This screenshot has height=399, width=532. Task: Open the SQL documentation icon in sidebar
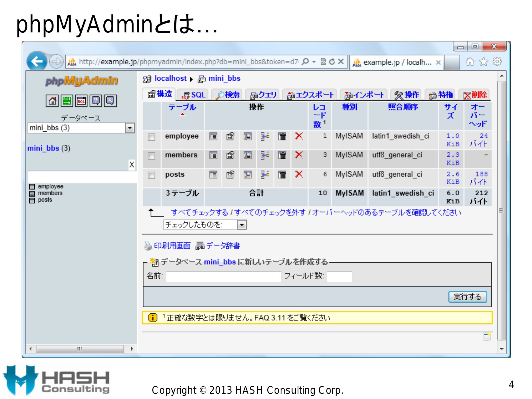click(110, 101)
